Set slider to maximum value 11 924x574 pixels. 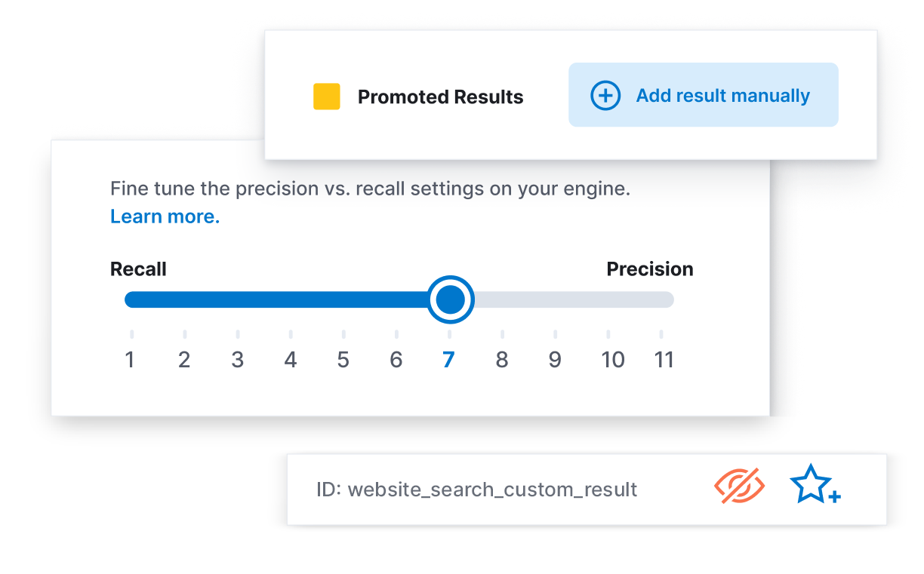(664, 359)
